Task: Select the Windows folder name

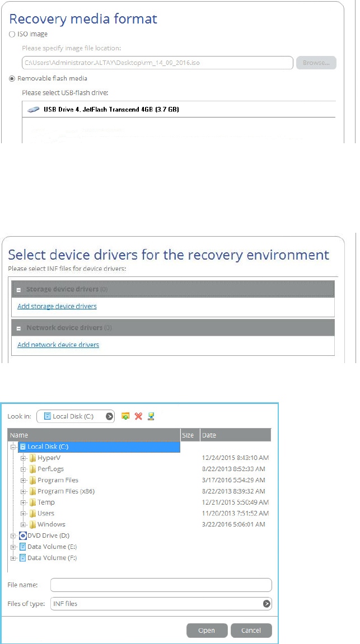Action: 52,524
